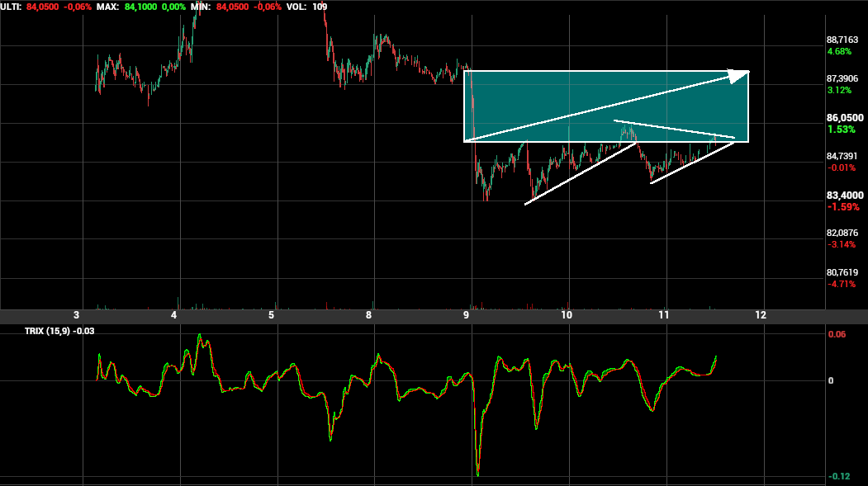868x486 pixels.
Task: Click price axis label 82,0876
Action: (842, 233)
